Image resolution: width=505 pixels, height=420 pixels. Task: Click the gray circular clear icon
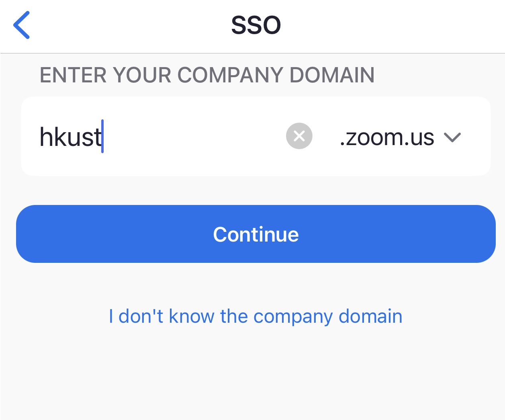299,136
